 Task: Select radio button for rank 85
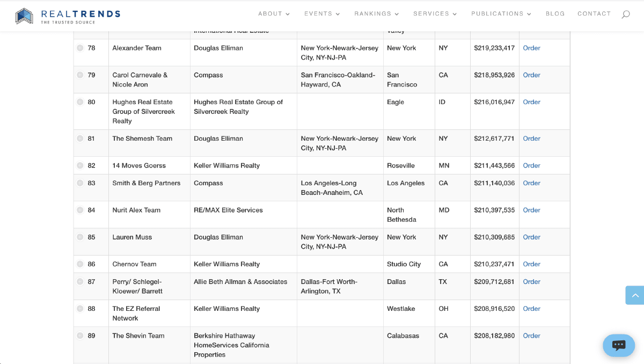(x=80, y=237)
